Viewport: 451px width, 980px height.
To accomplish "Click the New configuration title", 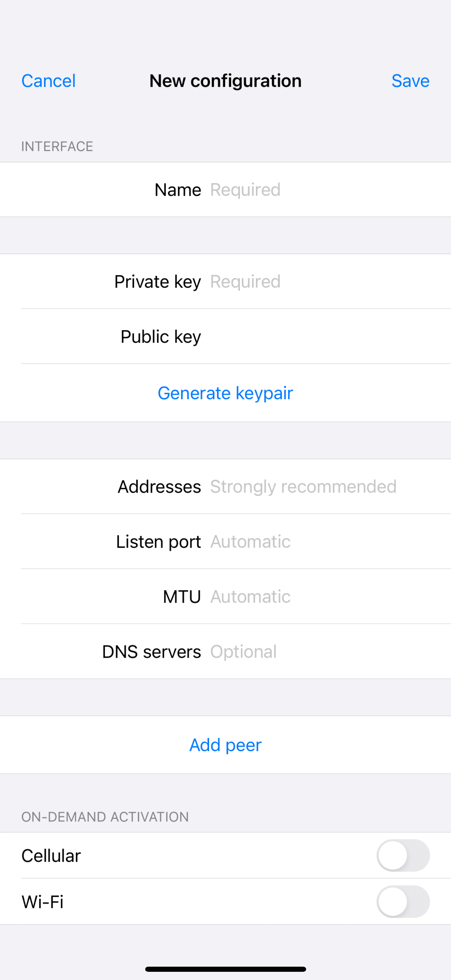I will coord(225,81).
